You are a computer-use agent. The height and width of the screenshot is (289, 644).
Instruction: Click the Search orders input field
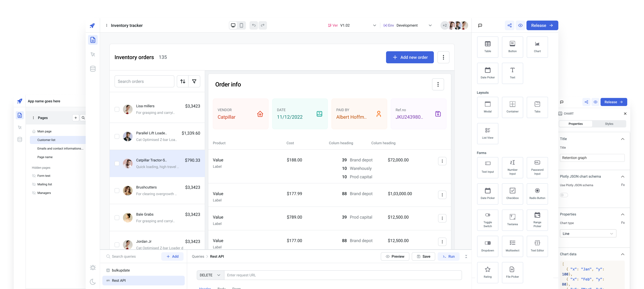click(x=144, y=81)
